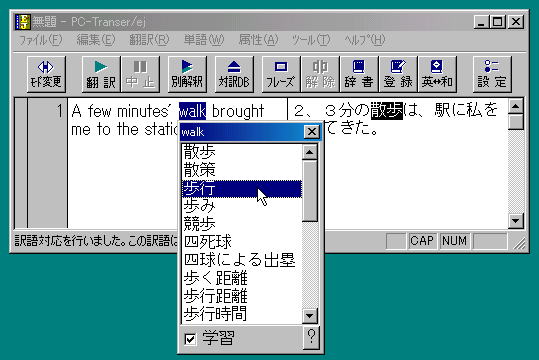Select 競歩 in the walk list
Screen dimensions: 539x360
(242, 224)
